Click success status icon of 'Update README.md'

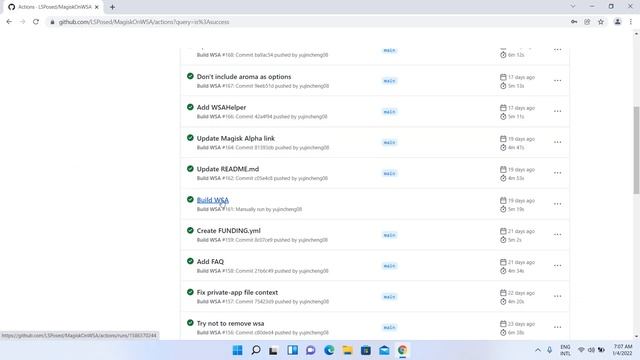point(190,169)
